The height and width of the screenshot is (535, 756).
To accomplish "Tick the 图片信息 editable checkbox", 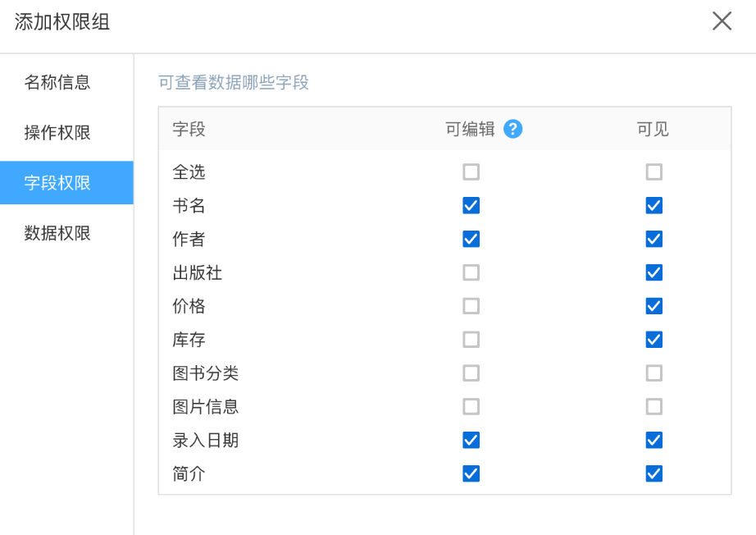I will (471, 407).
